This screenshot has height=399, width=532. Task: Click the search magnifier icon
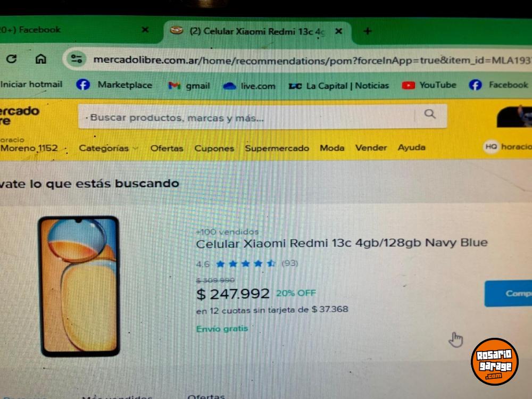(430, 114)
